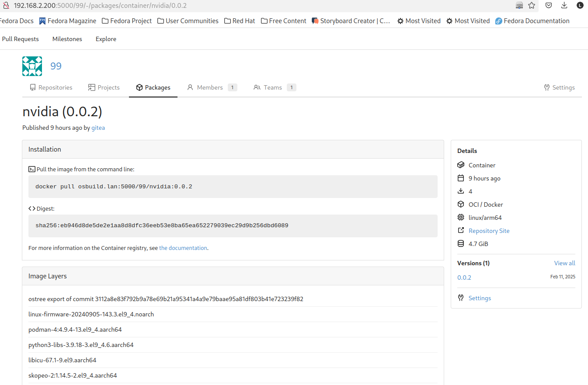Open version 0.0.2 link
The width and height of the screenshot is (588, 385).
(464, 277)
